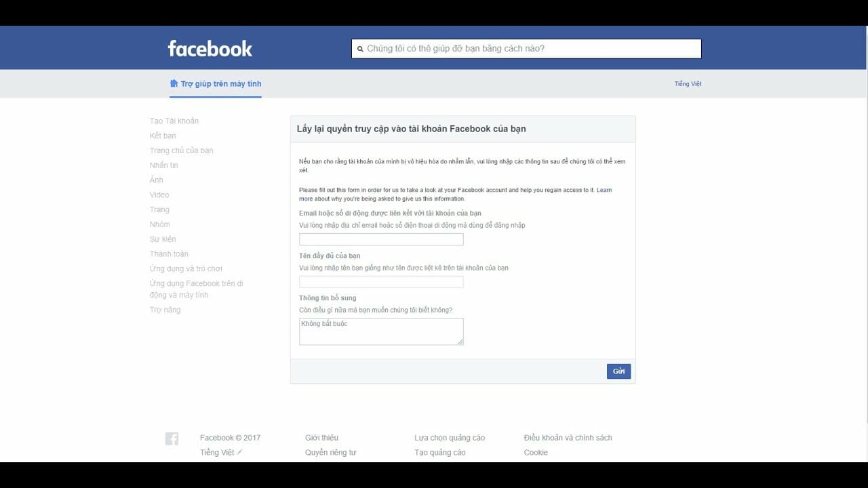
Task: Click the textarea resize handle corner
Action: click(x=460, y=342)
